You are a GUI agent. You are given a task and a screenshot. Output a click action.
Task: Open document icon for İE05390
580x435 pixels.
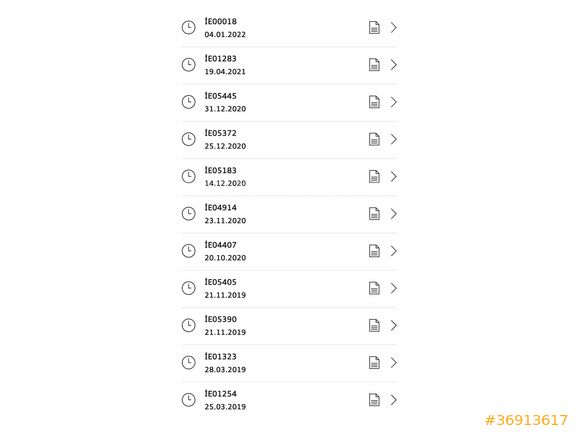click(374, 326)
